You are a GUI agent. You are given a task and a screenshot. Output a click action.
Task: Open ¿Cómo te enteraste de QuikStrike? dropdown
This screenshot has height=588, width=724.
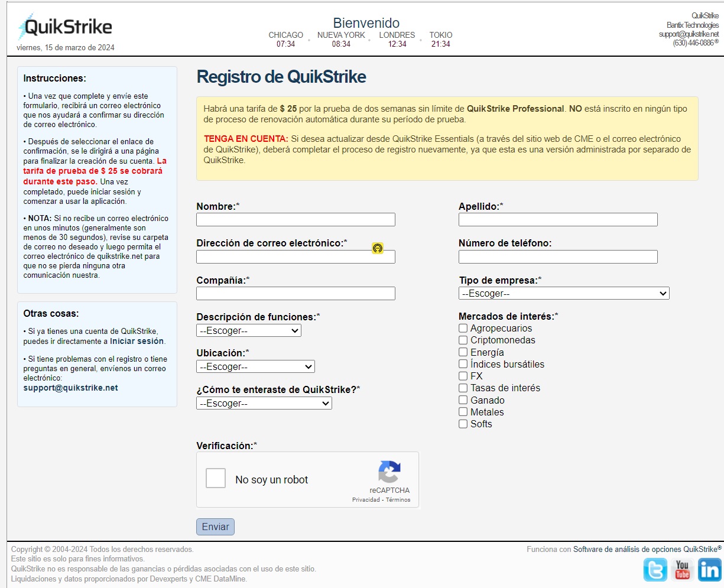(264, 403)
